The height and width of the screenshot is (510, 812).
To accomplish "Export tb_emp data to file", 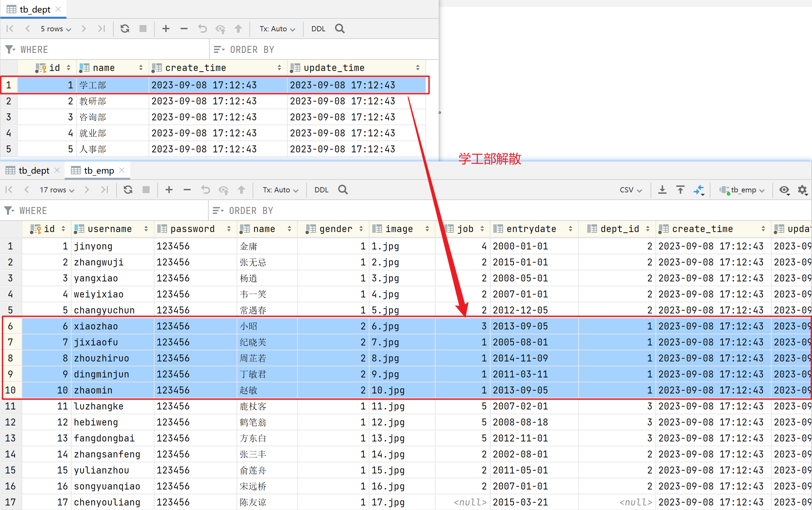I will [662, 190].
